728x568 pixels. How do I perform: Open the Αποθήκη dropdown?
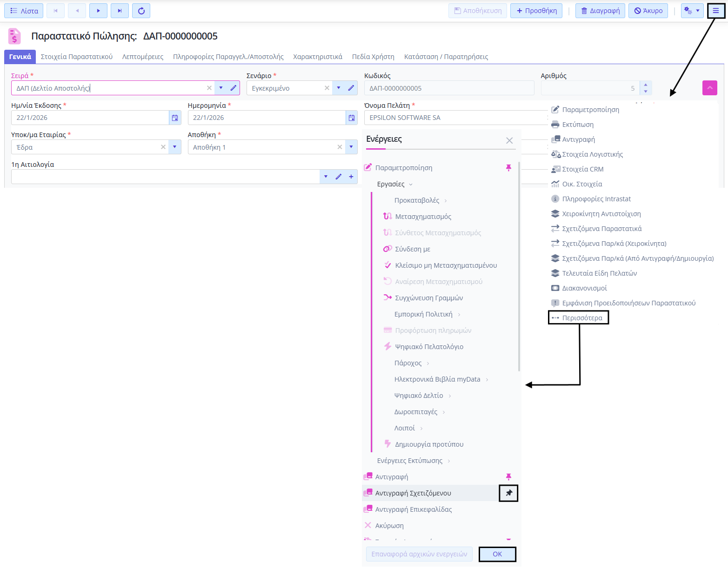[351, 147]
